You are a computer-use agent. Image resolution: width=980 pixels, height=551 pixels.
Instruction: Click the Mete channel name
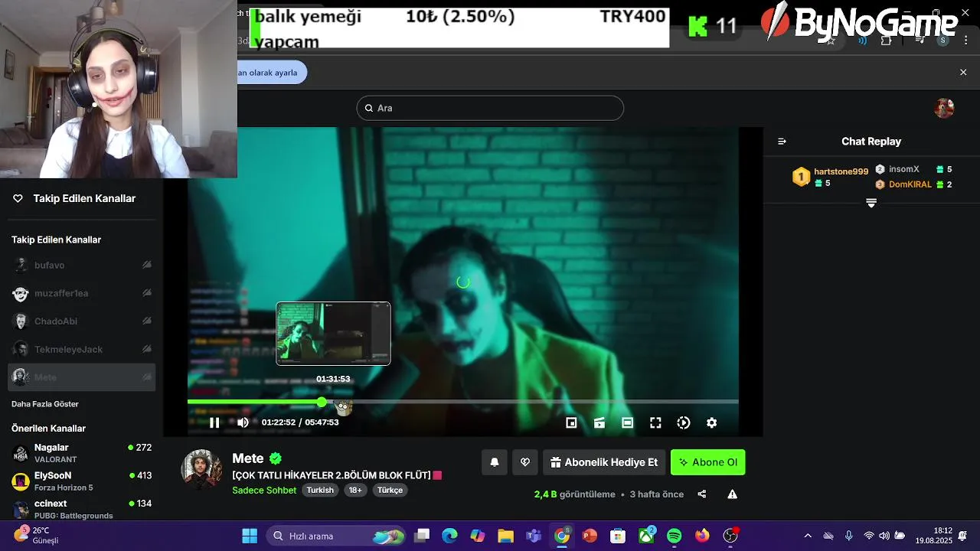pos(248,458)
